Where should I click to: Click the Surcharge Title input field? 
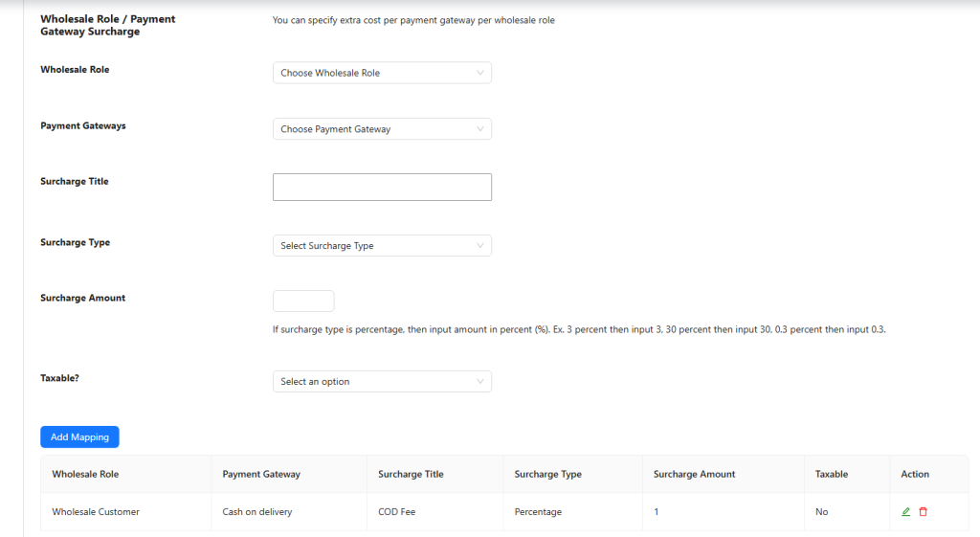click(x=382, y=187)
